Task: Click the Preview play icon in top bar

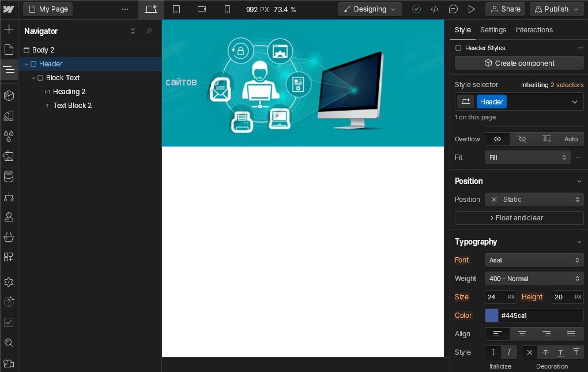Action: [472, 9]
